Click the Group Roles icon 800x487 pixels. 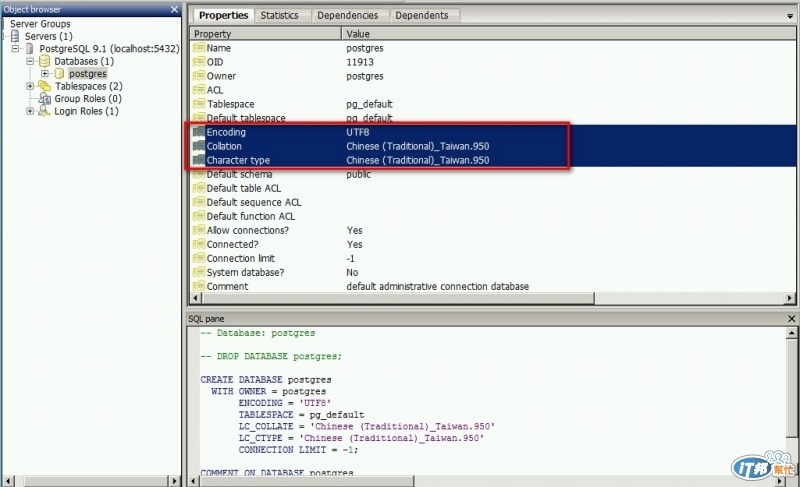click(x=45, y=98)
